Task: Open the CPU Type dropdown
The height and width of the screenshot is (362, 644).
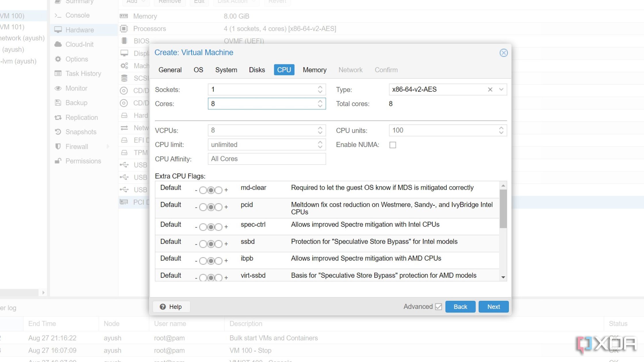Action: (502, 89)
